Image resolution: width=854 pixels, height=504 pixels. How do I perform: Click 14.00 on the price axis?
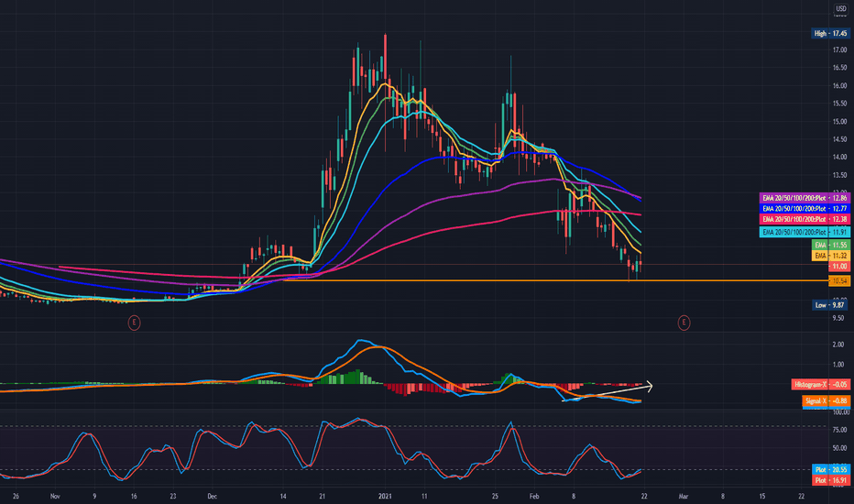(839, 157)
